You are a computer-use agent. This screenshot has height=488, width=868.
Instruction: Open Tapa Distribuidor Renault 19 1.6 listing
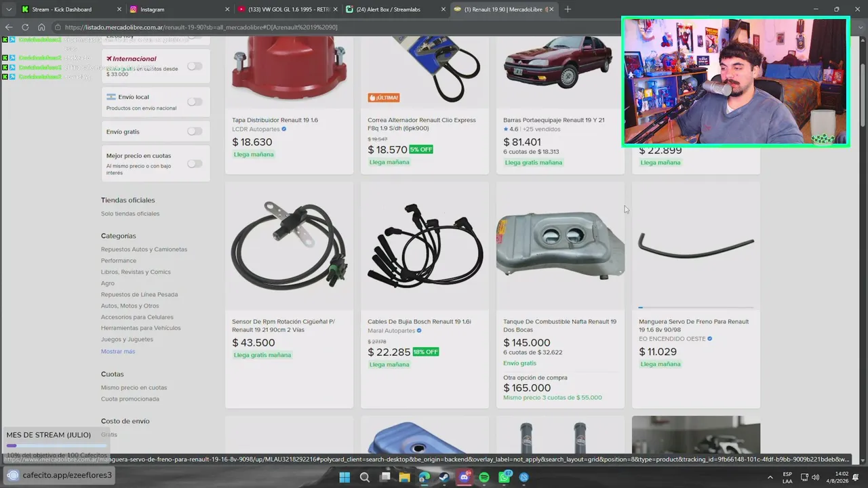(x=275, y=120)
